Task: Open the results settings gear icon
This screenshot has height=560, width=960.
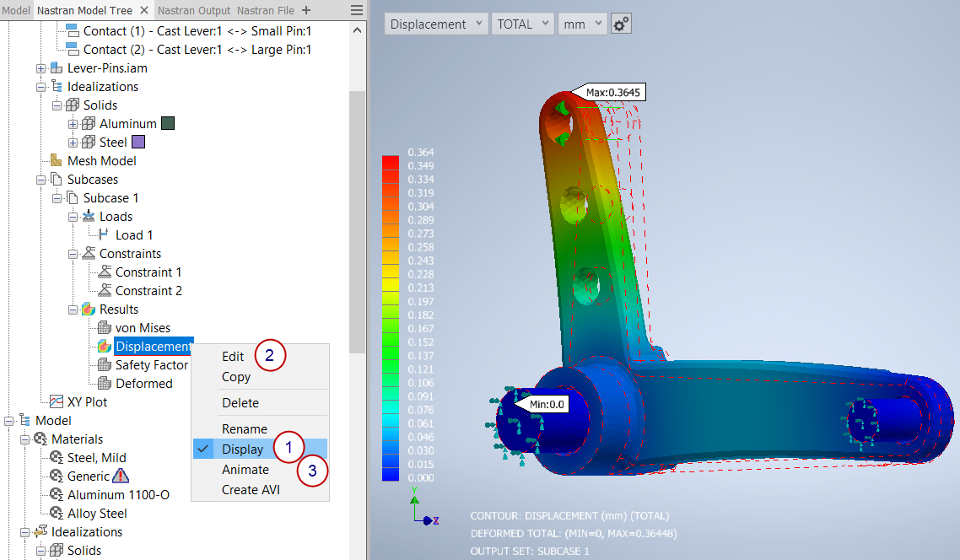Action: tap(621, 24)
